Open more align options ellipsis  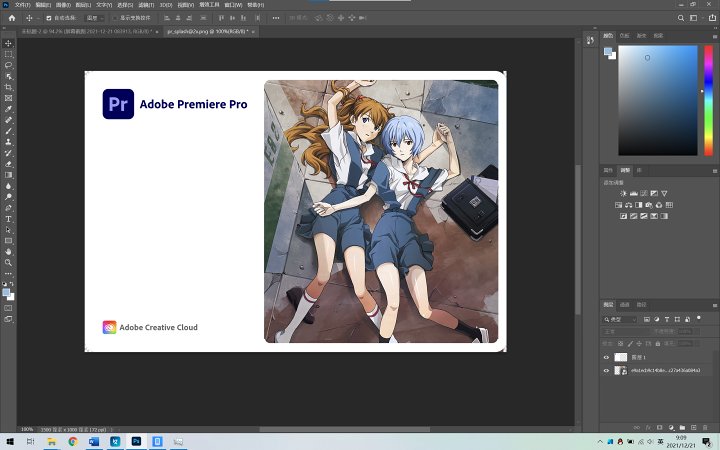[276, 18]
